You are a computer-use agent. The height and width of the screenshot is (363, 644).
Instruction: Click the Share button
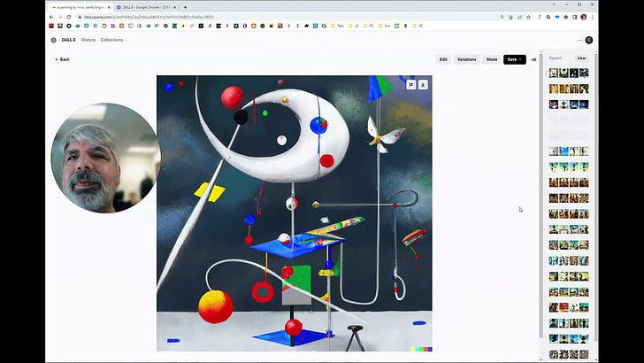point(492,59)
